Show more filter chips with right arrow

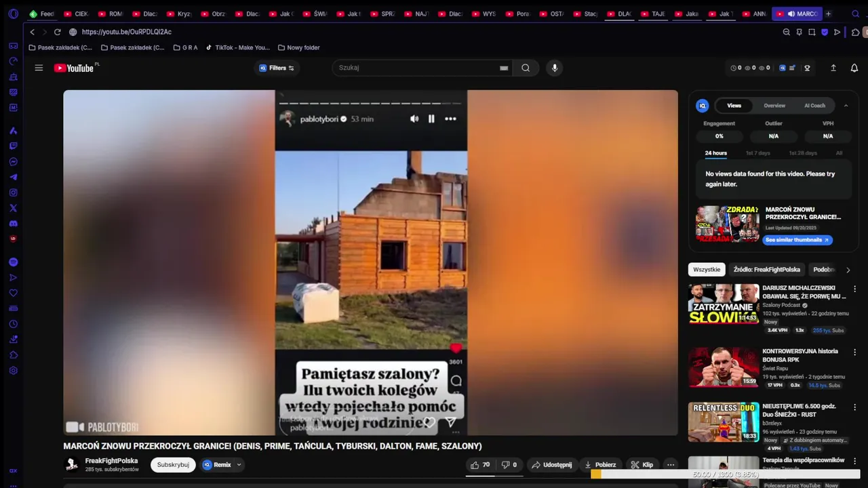pyautogui.click(x=848, y=270)
